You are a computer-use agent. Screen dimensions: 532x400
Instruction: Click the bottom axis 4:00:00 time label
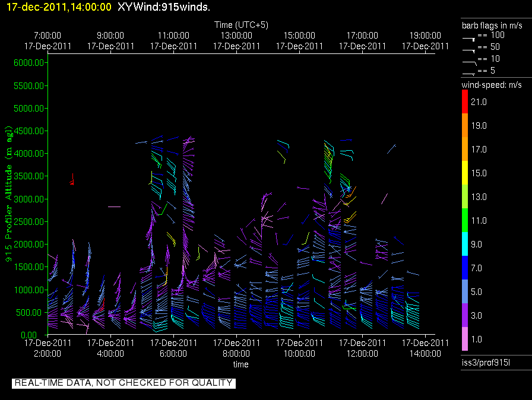pyautogui.click(x=110, y=354)
